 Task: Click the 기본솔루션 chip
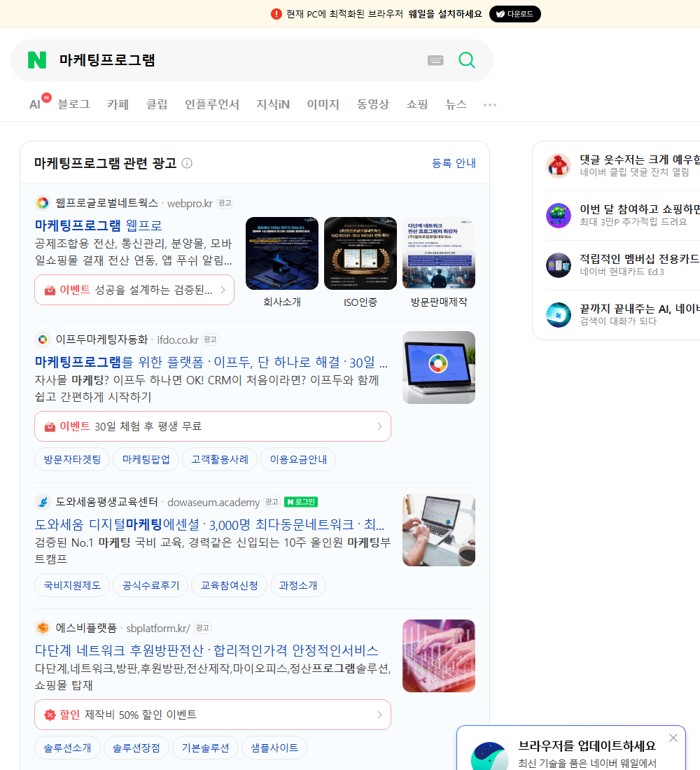pos(205,748)
